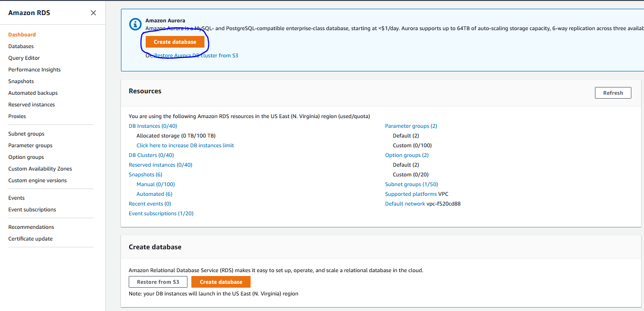
Task: Select Certificate update in the sidebar
Action: click(30, 239)
